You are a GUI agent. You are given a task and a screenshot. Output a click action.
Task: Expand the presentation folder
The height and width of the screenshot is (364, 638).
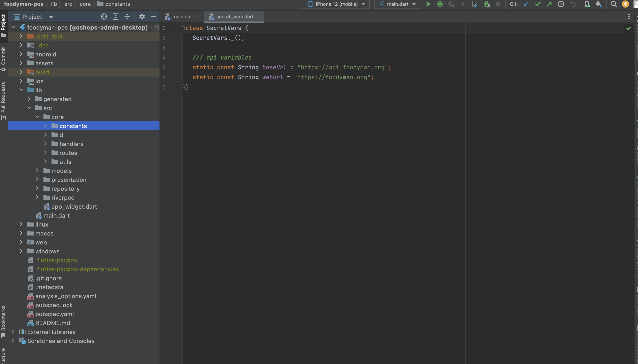[37, 179]
